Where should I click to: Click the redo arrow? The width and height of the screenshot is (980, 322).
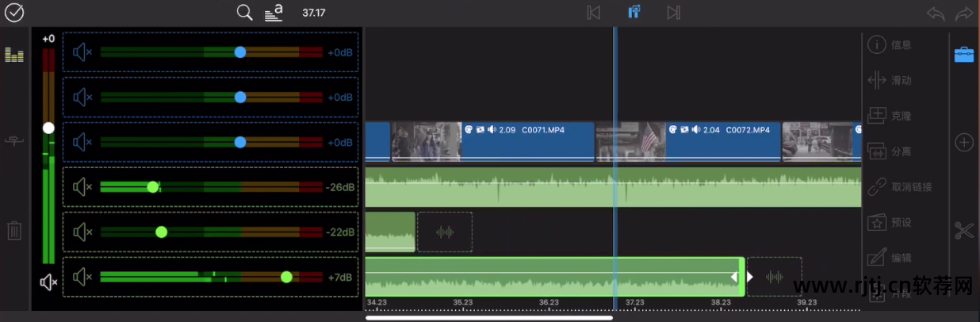pyautogui.click(x=964, y=13)
